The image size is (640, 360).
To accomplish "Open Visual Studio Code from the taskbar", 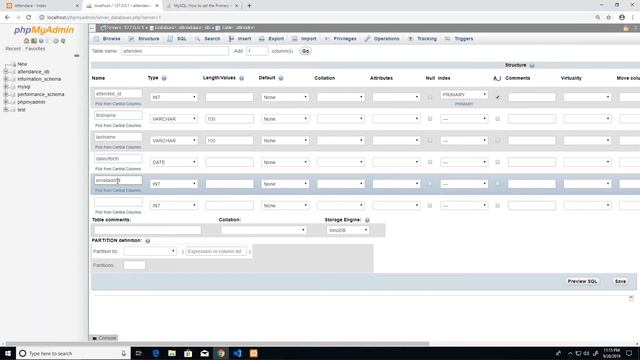I will 237,353.
